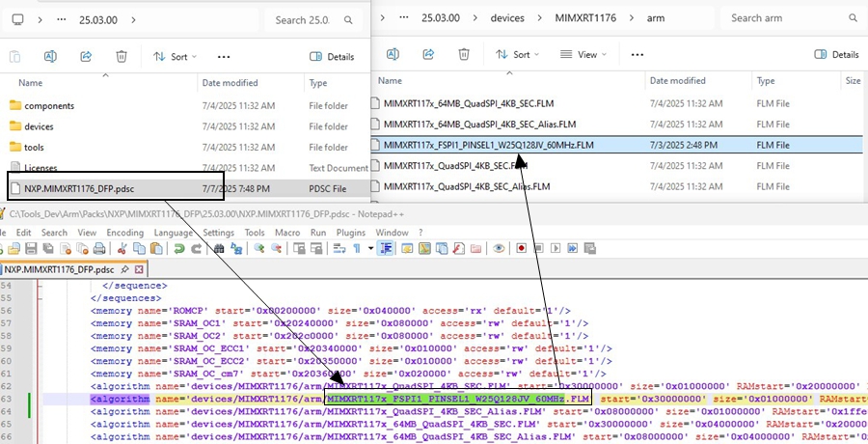Viewport: 868px width, 444px height.
Task: Open the Document Map icon
Action: [x=424, y=248]
